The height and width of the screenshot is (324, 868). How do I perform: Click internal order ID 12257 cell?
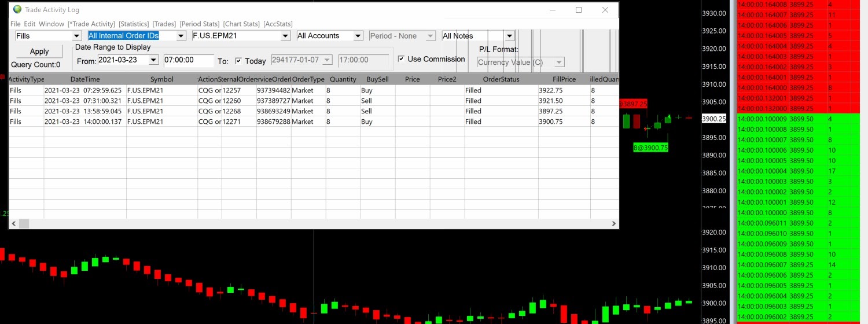click(x=239, y=90)
